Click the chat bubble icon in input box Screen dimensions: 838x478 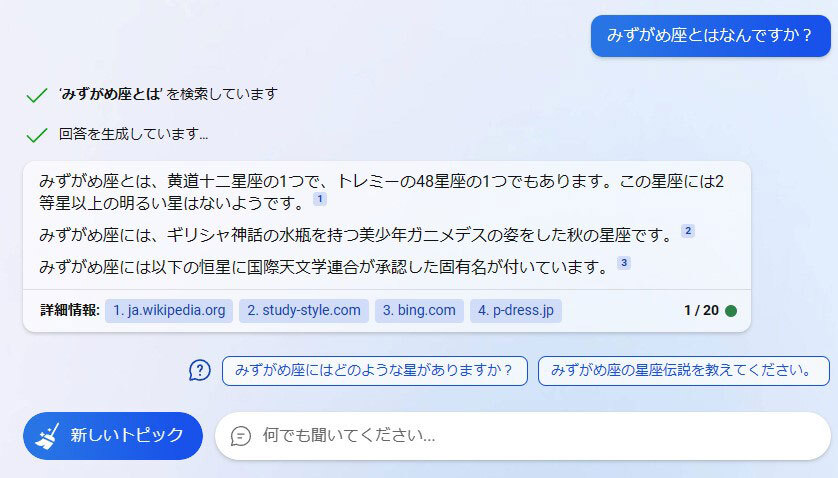(240, 436)
